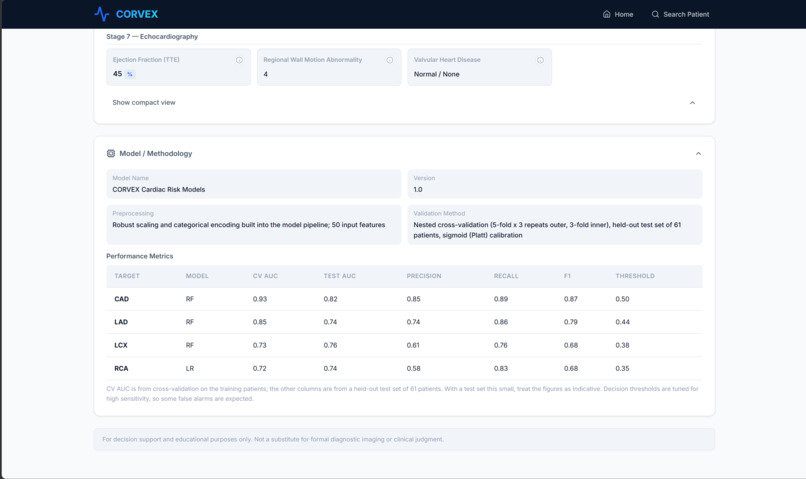Select the LAD row label

[121, 322]
